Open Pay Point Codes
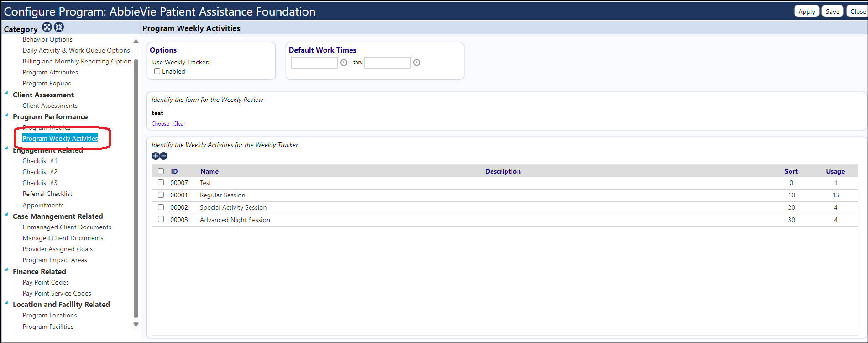 point(46,283)
